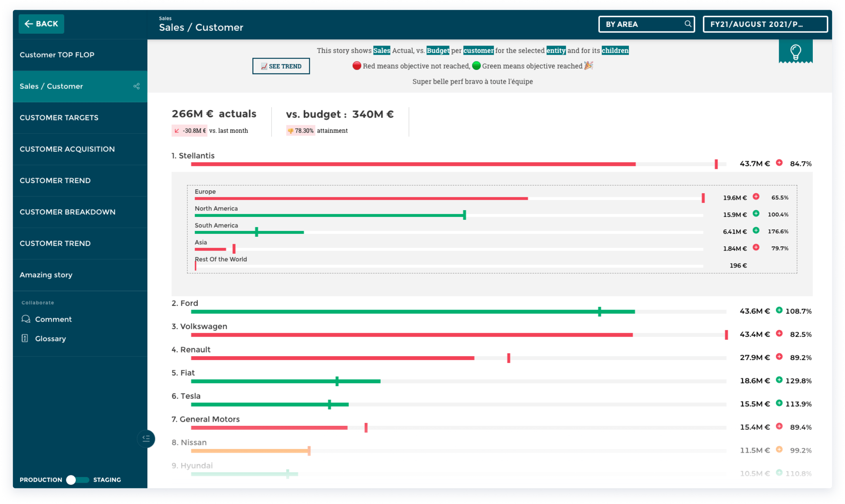Go to CUSTOMER ACQUISITION story
This screenshot has width=845, height=504.
(x=67, y=149)
